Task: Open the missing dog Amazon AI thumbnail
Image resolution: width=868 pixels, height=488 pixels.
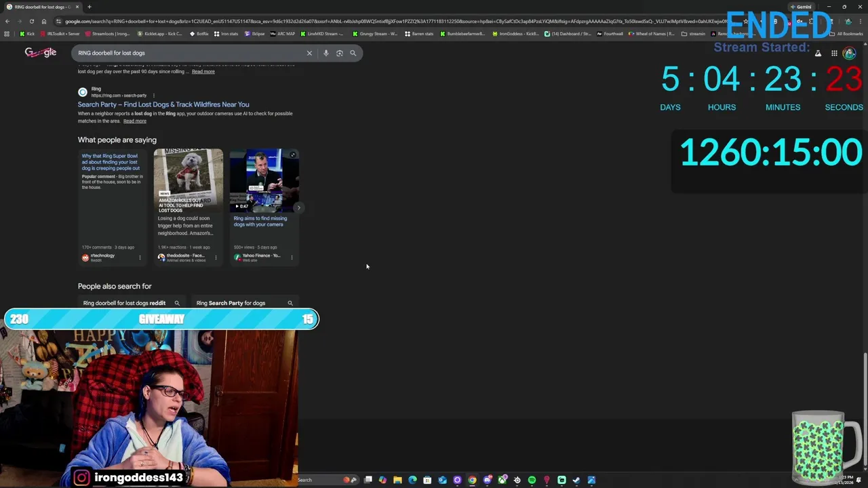Action: (189, 180)
